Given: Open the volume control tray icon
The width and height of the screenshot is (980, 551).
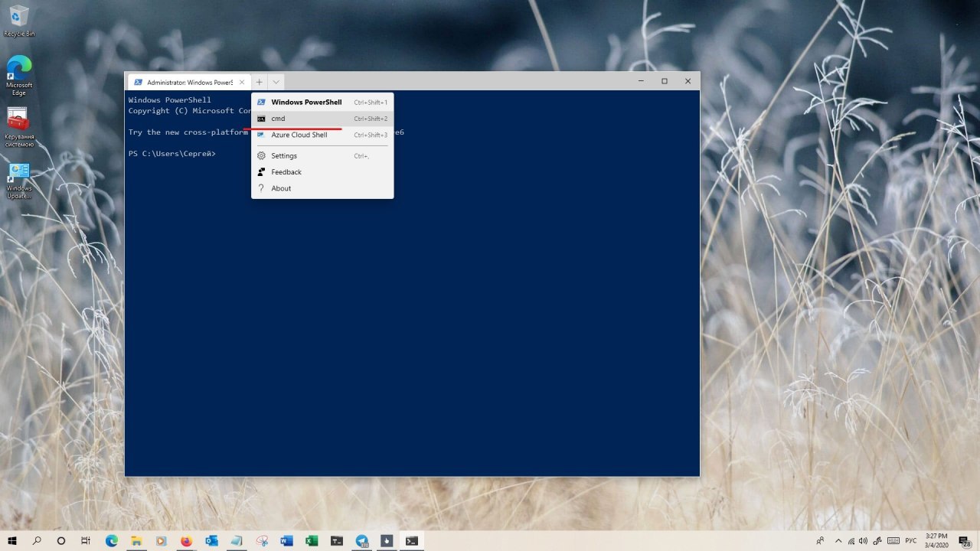Looking at the screenshot, I should point(864,540).
